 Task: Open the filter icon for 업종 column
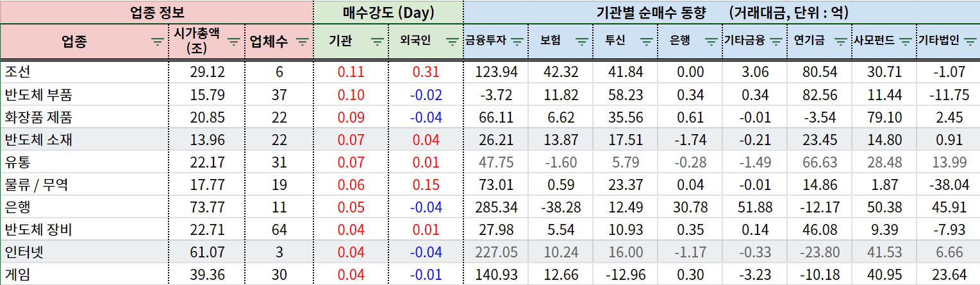(157, 42)
